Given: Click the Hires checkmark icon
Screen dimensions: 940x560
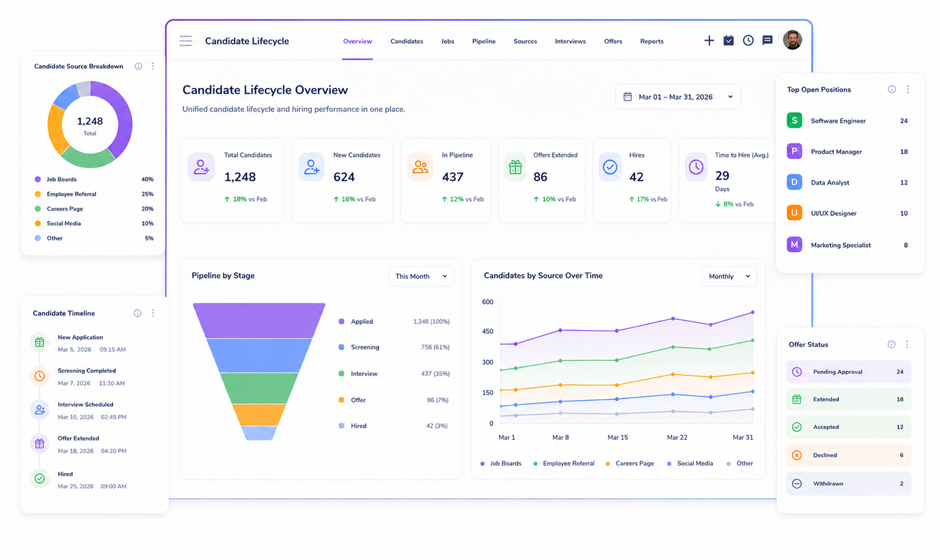Looking at the screenshot, I should [x=610, y=167].
